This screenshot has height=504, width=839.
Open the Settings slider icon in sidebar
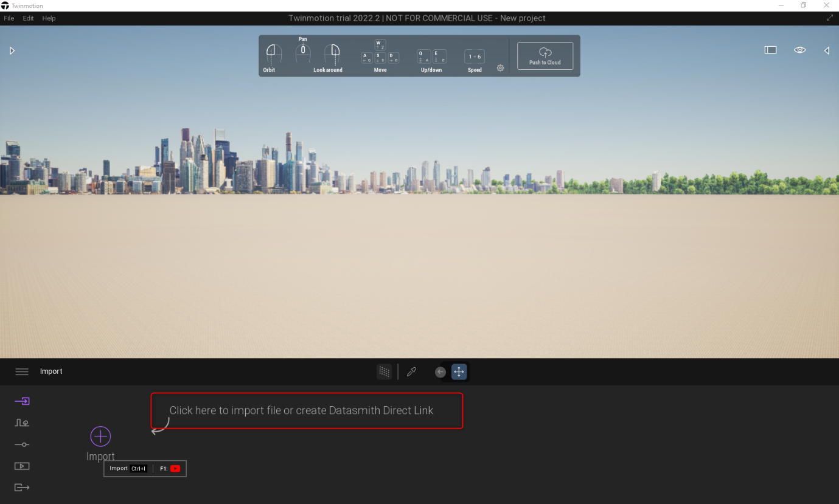click(x=22, y=444)
